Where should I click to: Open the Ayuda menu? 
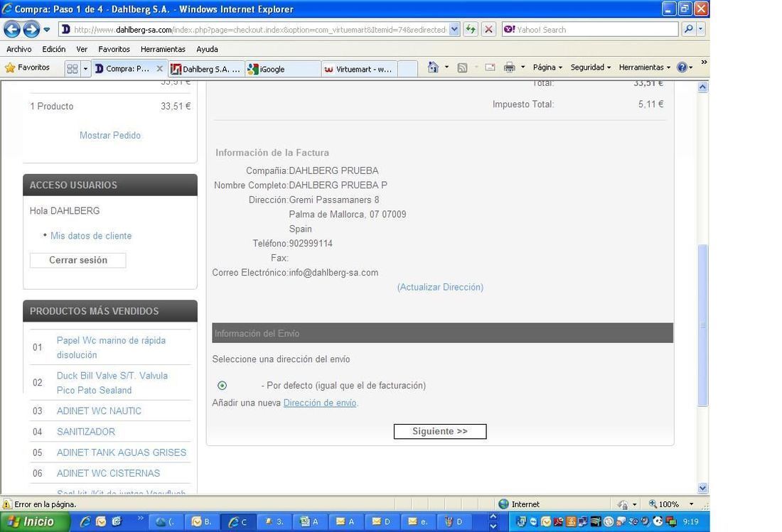pyautogui.click(x=207, y=49)
